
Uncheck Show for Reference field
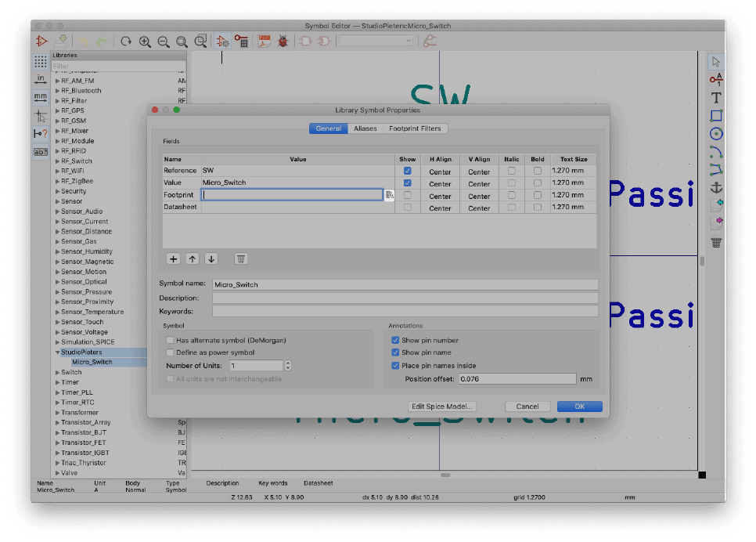click(x=408, y=171)
